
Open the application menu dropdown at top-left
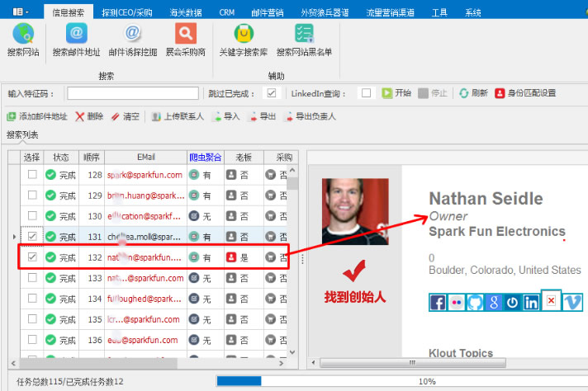coord(21,12)
